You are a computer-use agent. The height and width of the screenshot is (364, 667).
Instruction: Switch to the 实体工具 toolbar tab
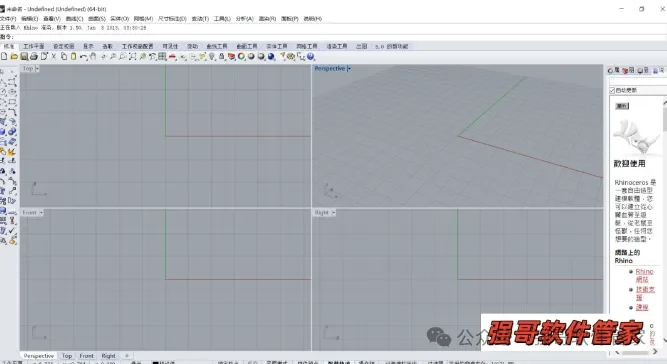[277, 46]
